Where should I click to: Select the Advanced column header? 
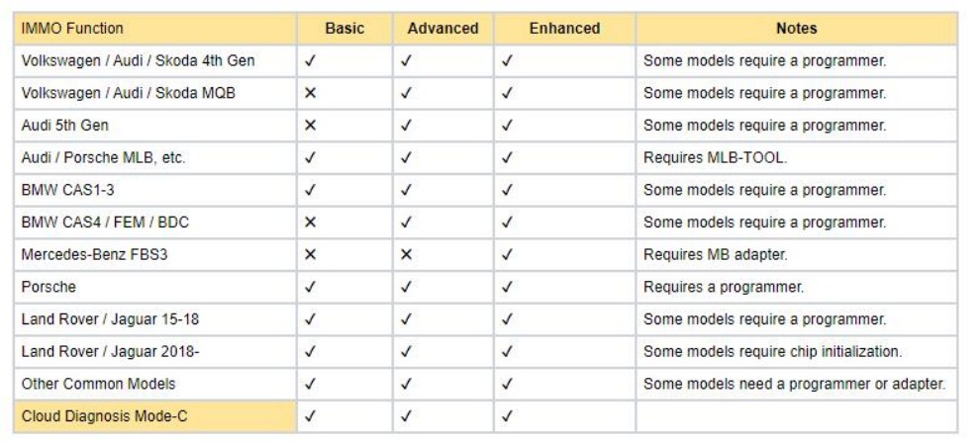(442, 29)
